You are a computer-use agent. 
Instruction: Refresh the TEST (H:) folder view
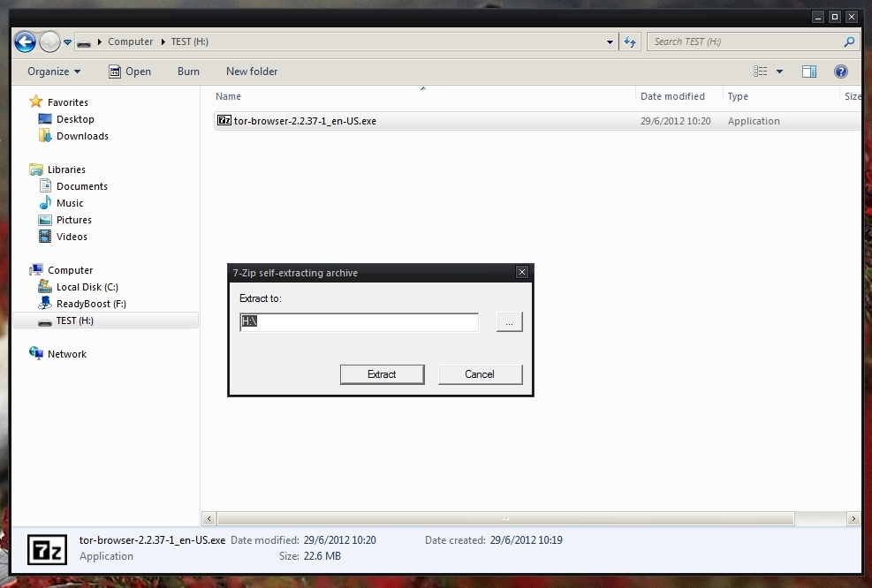tap(630, 41)
